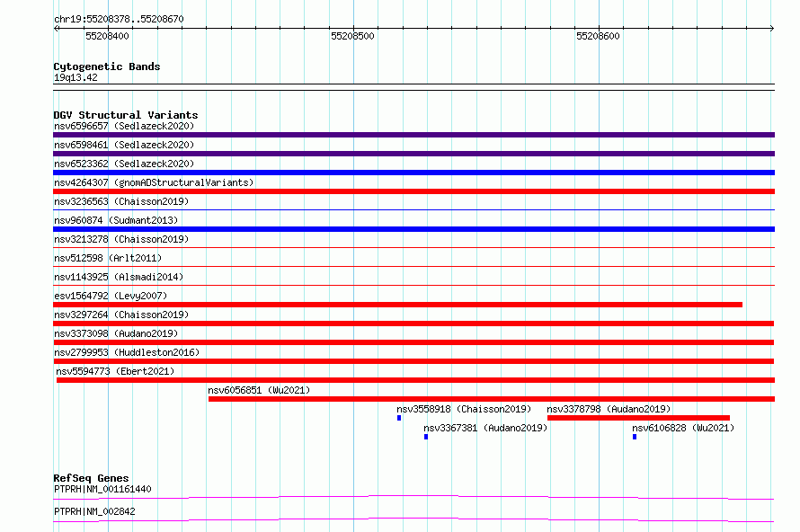Click the red bar under nsv3297264

point(413,324)
